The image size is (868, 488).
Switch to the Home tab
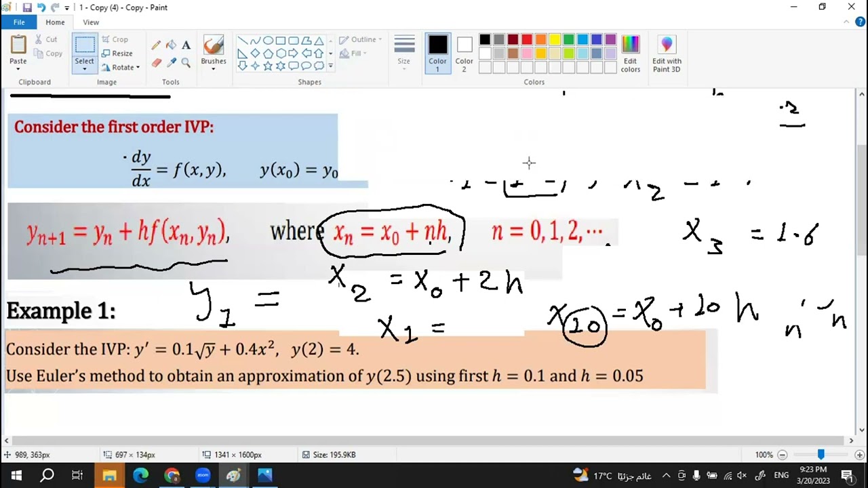coord(55,22)
